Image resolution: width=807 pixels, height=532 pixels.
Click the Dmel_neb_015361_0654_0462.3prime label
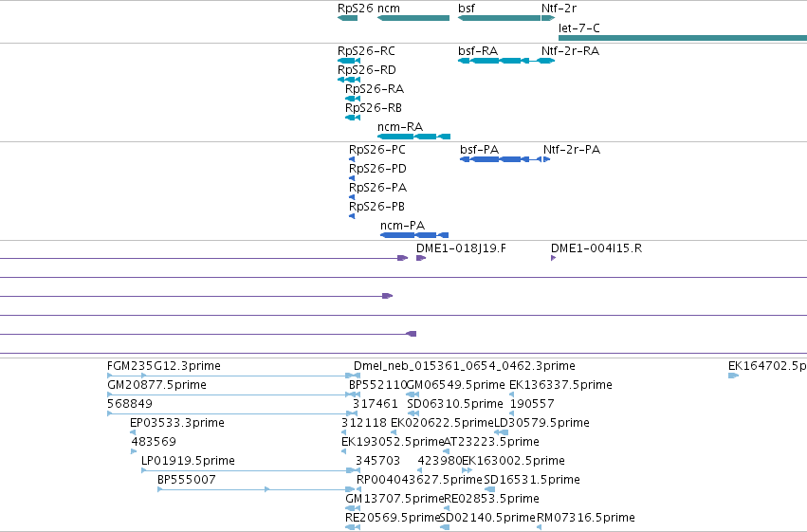pos(465,366)
